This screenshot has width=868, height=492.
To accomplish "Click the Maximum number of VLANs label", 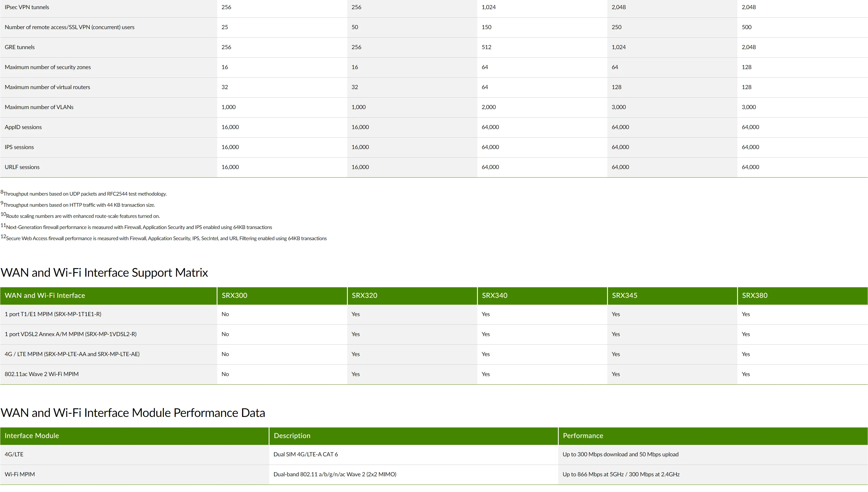I will coord(39,107).
